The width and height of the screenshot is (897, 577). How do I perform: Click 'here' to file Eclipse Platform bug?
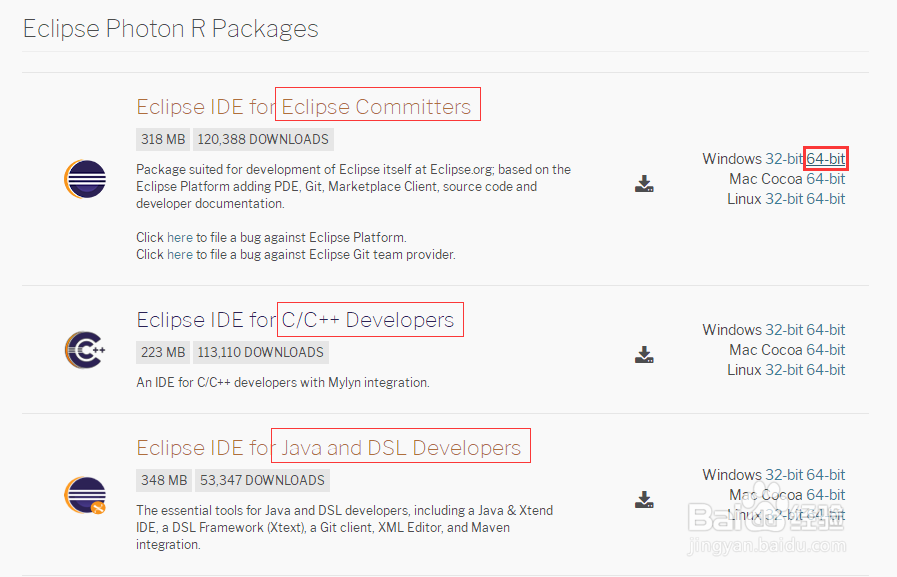[x=180, y=238]
